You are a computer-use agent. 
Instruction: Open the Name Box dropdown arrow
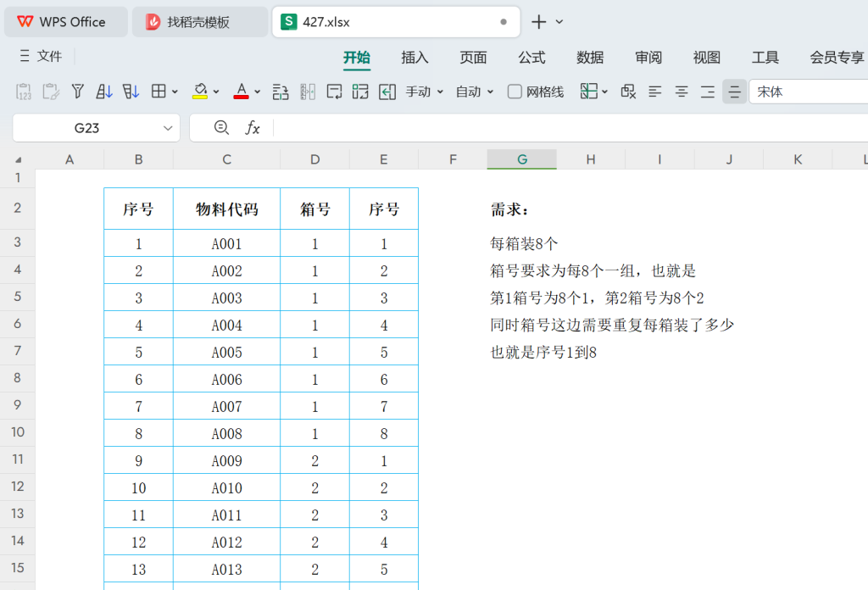coord(168,128)
